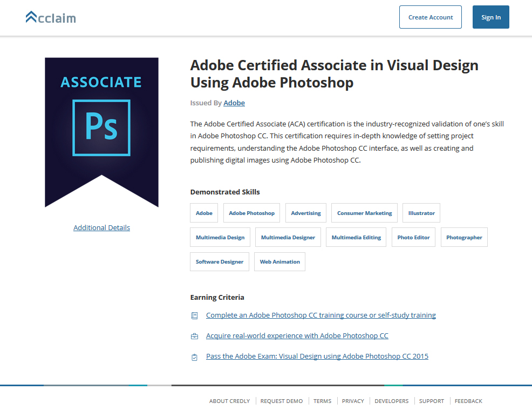Click the document icon beside the training criterion
Screen dimensions: 532x410
194,315
